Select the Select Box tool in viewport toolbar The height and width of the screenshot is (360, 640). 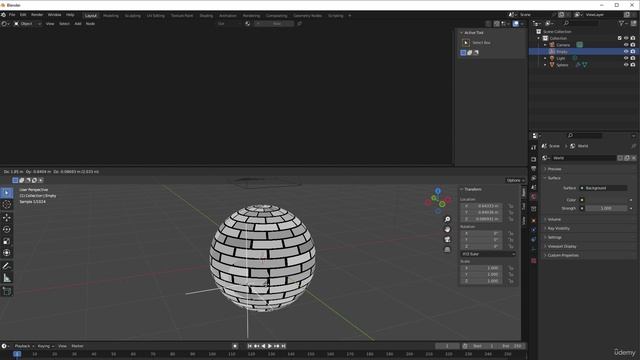(7, 192)
